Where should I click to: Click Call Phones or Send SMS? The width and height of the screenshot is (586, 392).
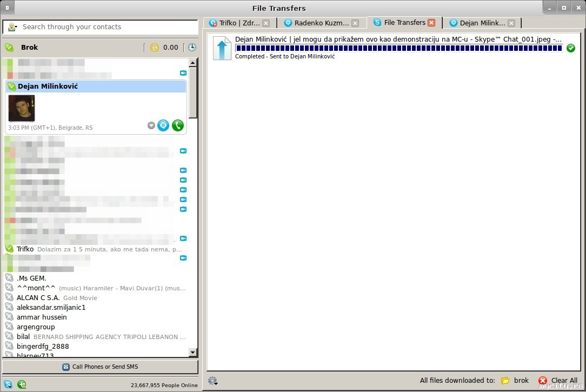coord(100,367)
